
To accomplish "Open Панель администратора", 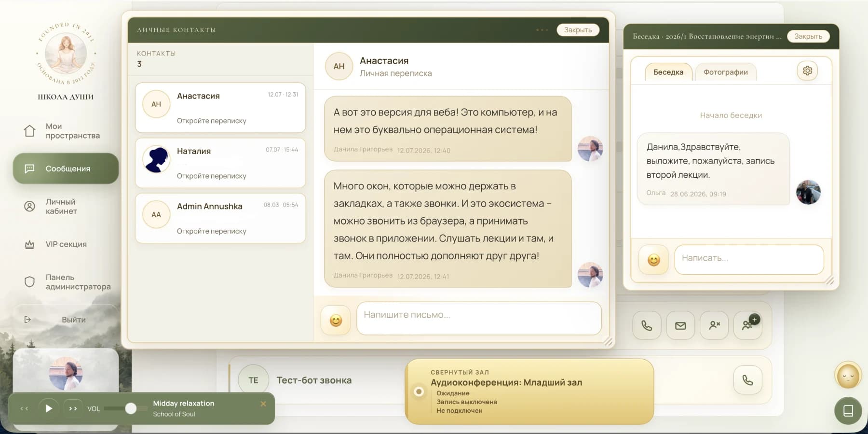I will (66, 282).
